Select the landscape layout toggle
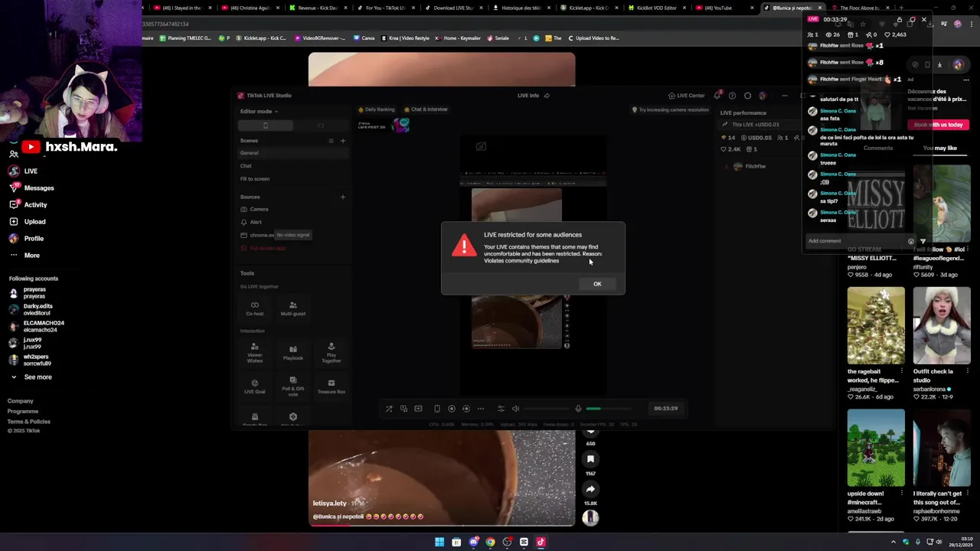This screenshot has height=551, width=980. [x=321, y=126]
